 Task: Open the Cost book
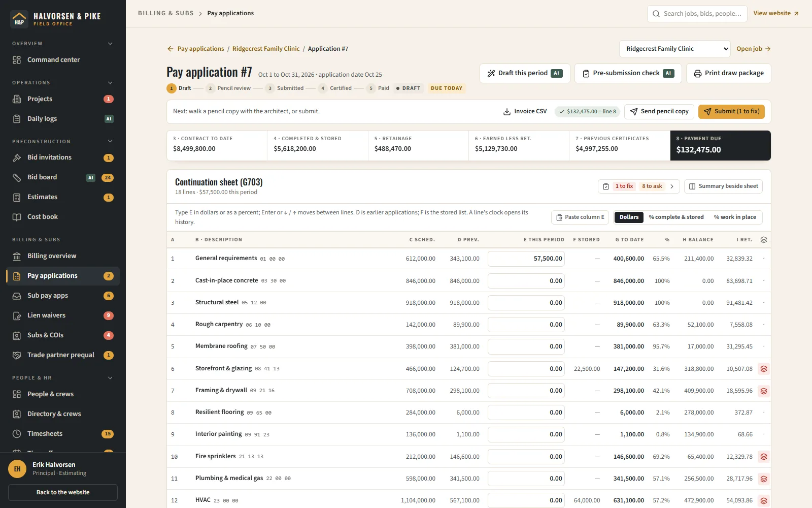63,217
